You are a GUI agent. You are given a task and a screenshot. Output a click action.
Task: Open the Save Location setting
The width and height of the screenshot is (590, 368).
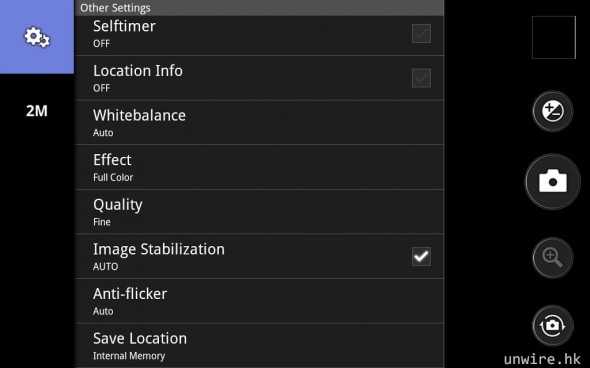(x=259, y=346)
